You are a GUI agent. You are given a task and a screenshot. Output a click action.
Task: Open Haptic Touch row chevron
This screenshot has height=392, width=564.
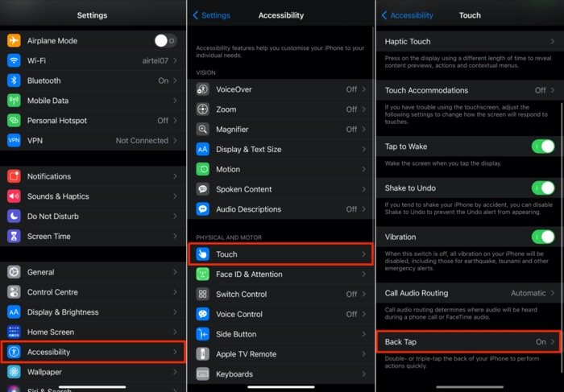click(x=553, y=41)
